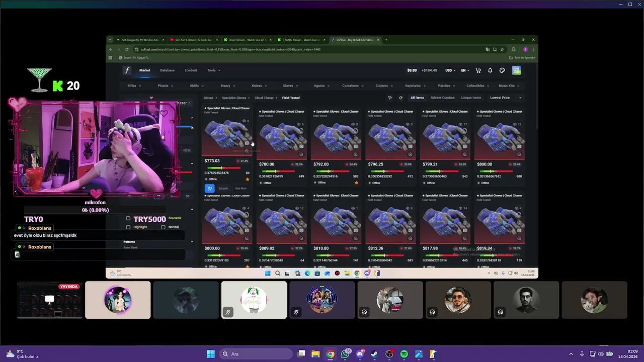Open Spotify from the Windows taskbar
Screen dimensions: 644x362
[x=404, y=354]
